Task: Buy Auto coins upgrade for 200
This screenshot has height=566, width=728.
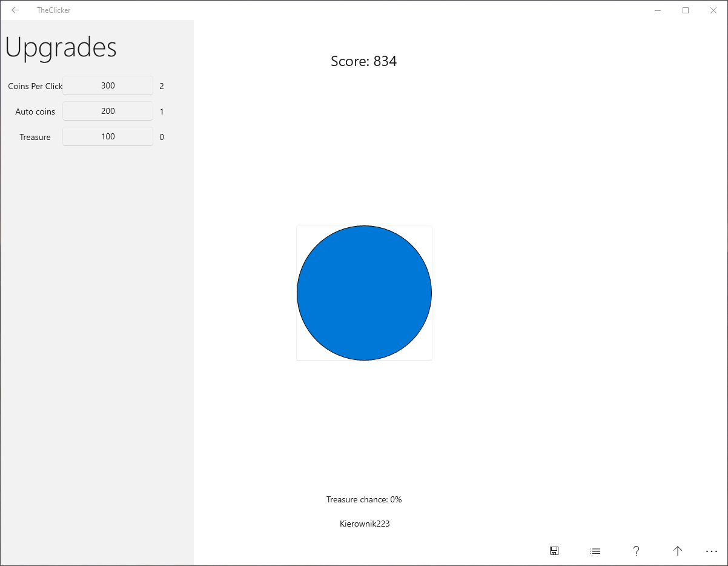Action: 108,111
